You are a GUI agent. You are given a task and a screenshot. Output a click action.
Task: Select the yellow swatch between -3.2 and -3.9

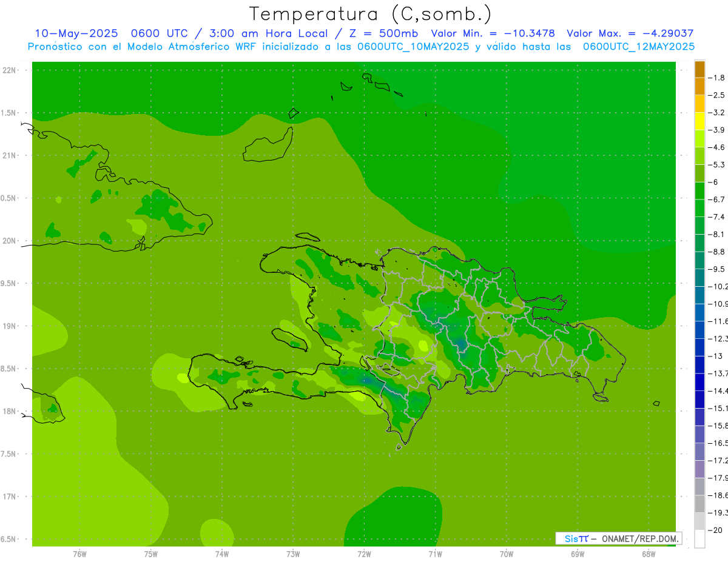pos(699,121)
